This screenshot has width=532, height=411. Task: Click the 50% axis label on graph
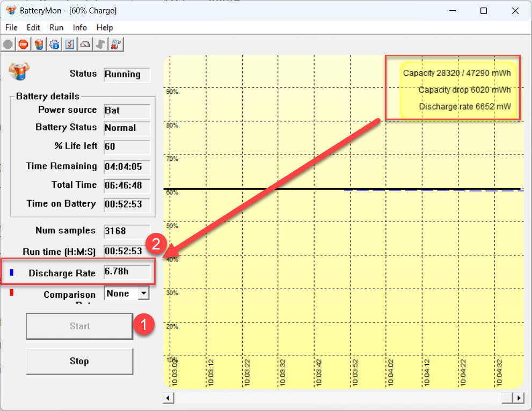pyautogui.click(x=172, y=226)
